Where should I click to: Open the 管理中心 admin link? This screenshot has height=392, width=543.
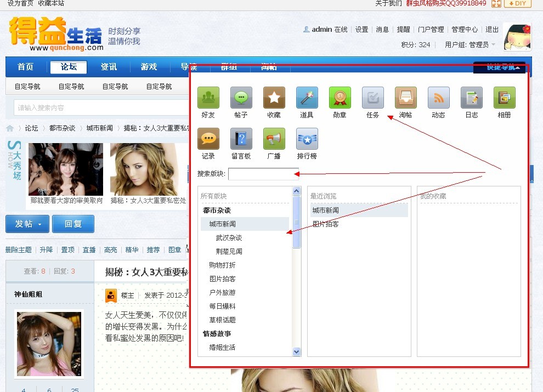(x=465, y=30)
